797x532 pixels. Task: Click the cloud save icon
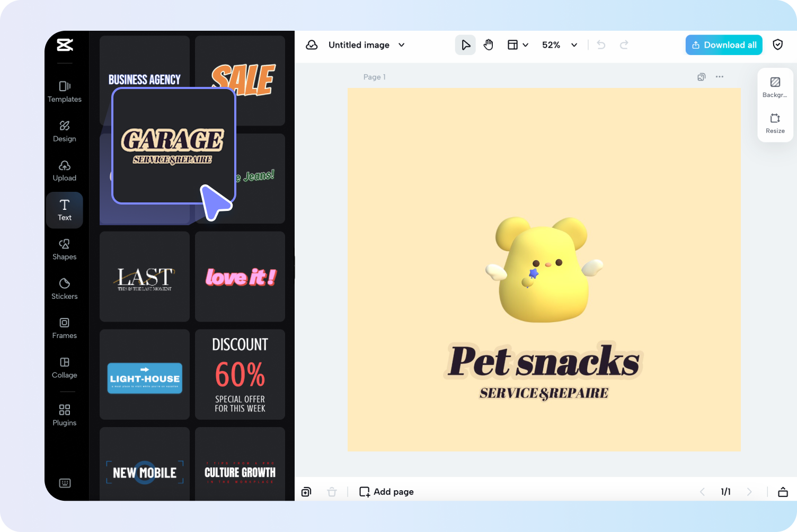point(312,45)
